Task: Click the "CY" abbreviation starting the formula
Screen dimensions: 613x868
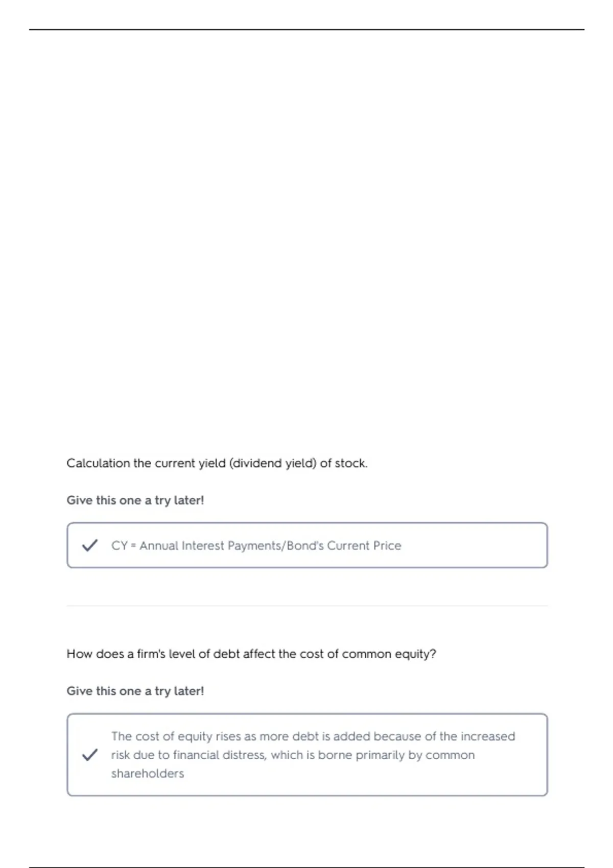Action: click(x=120, y=545)
